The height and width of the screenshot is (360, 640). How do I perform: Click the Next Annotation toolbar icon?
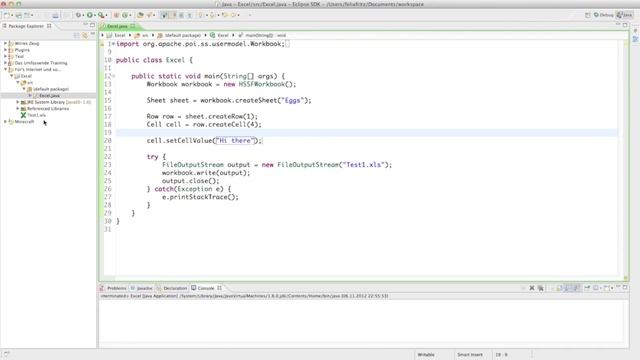point(201,15)
